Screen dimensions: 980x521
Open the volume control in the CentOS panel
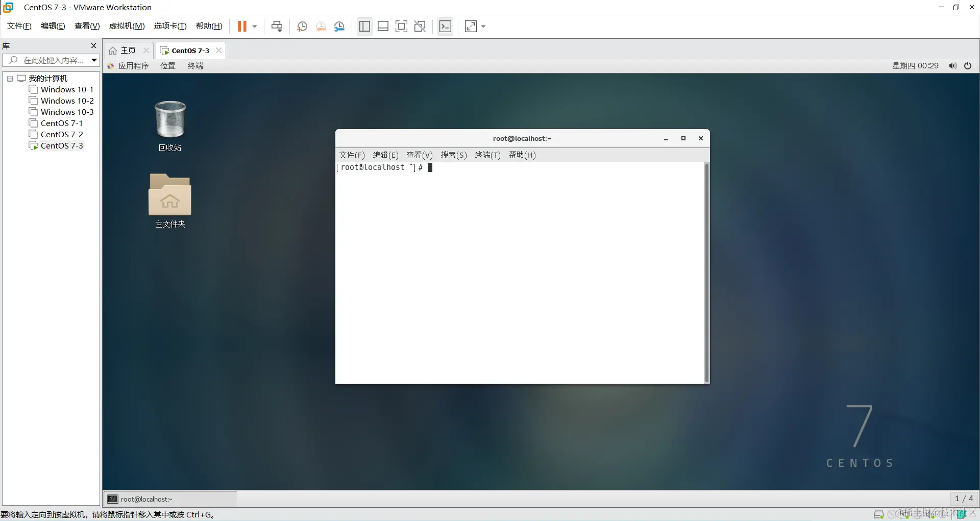click(952, 66)
